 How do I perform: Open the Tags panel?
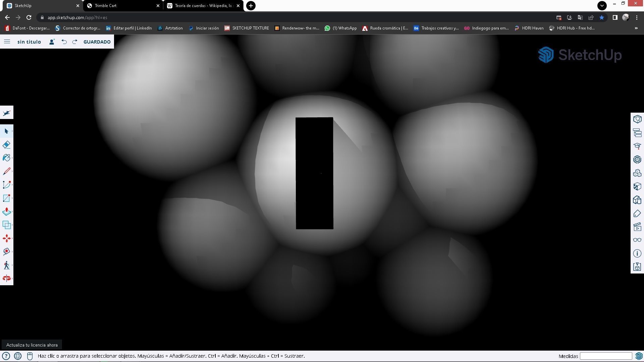tap(637, 214)
